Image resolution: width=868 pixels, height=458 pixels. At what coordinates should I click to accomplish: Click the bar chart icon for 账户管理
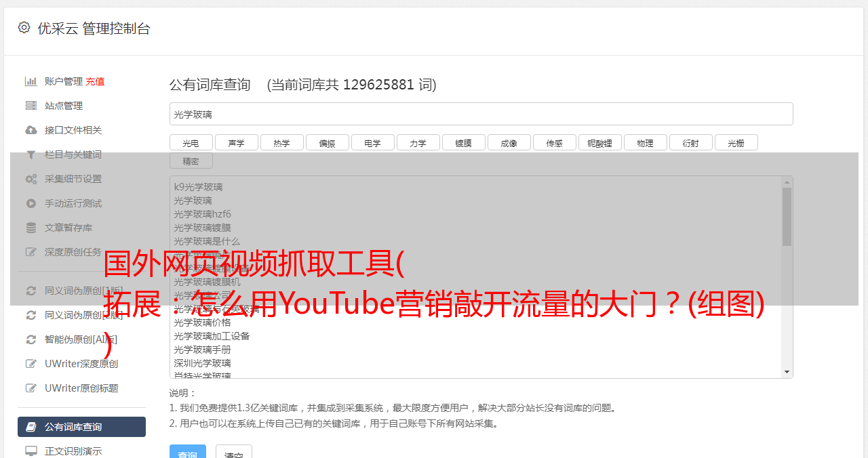coord(31,81)
